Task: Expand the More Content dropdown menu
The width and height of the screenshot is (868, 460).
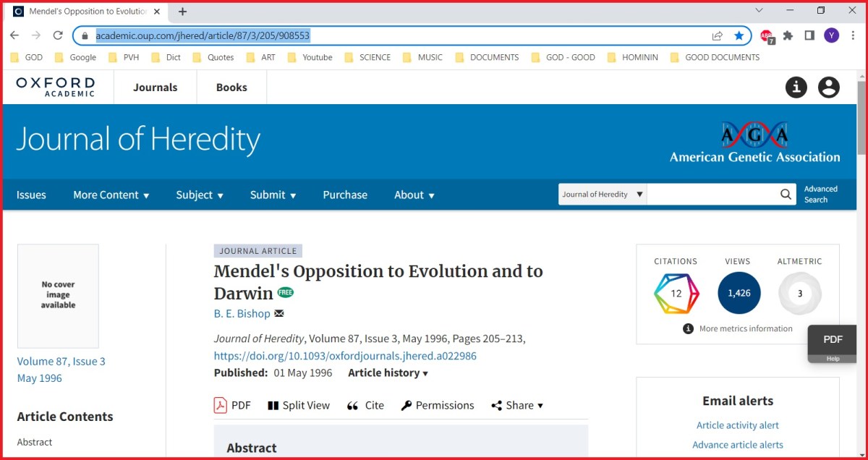Action: 111,195
